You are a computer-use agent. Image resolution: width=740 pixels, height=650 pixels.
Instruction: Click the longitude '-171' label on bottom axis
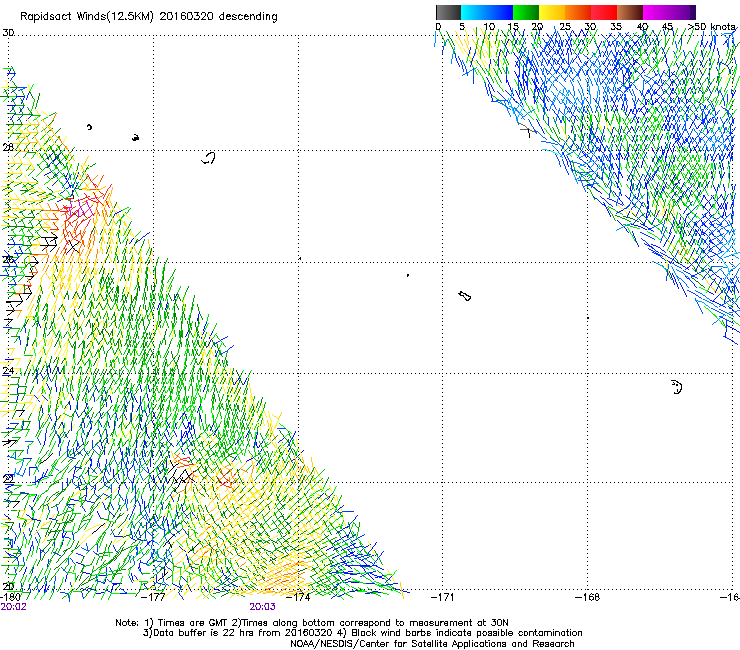[442, 597]
